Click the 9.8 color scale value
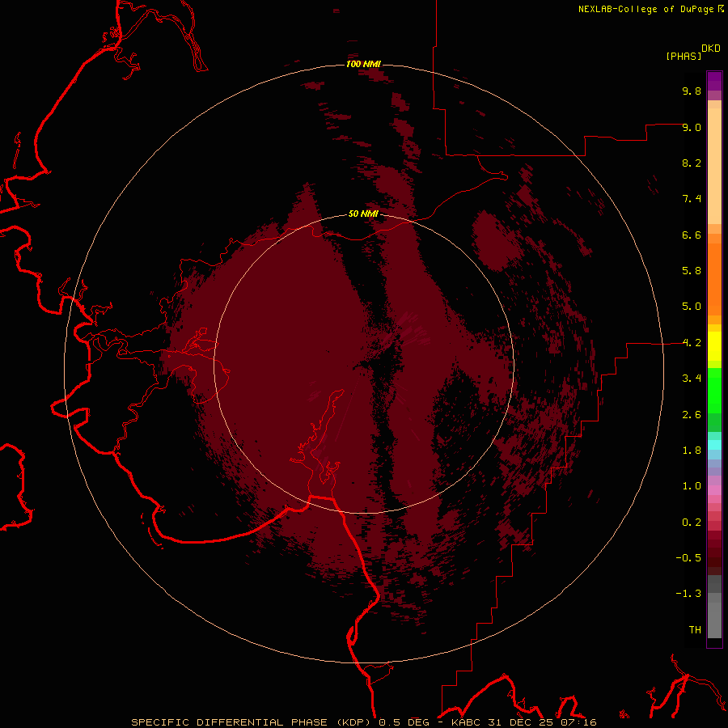Viewport: 728px width, 728px height. click(692, 91)
